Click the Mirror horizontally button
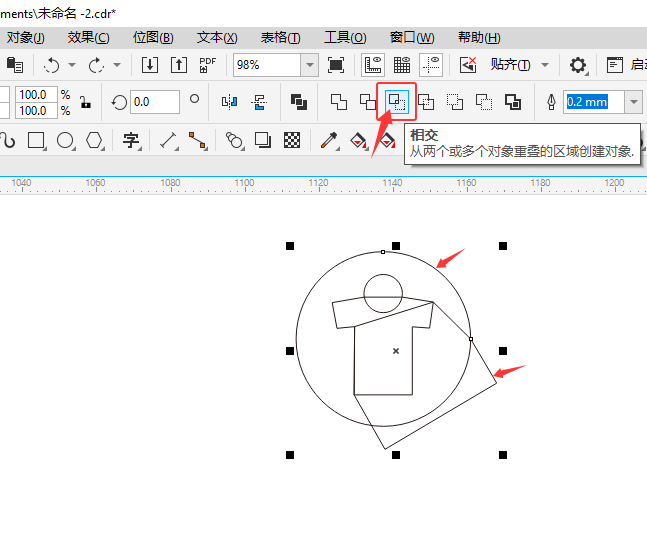This screenshot has width=647, height=537. coord(230,102)
